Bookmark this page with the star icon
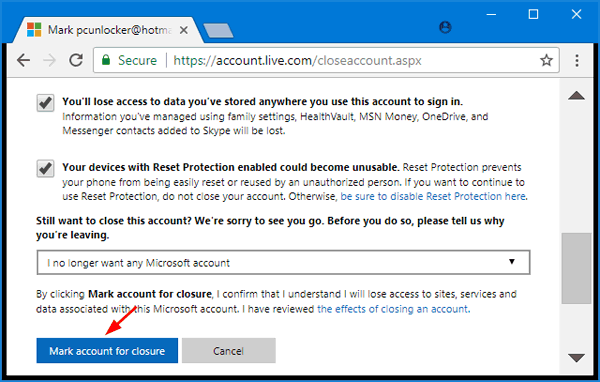Screen dimensions: 600x382 pos(546,60)
